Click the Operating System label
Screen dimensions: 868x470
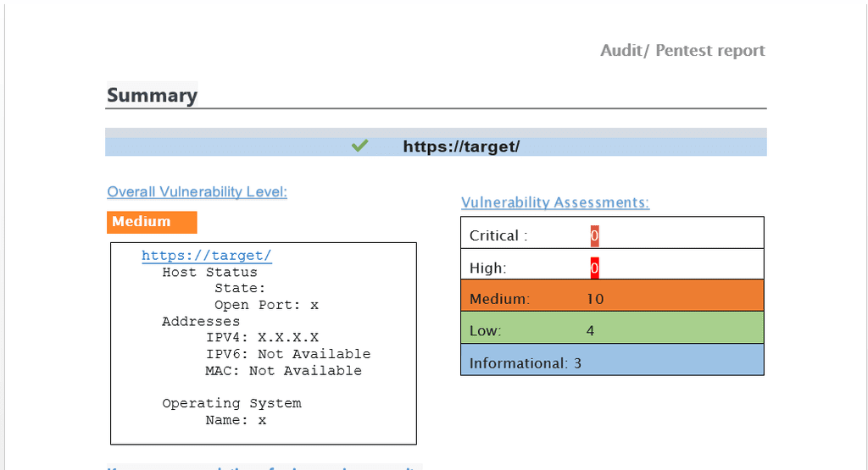tap(231, 403)
